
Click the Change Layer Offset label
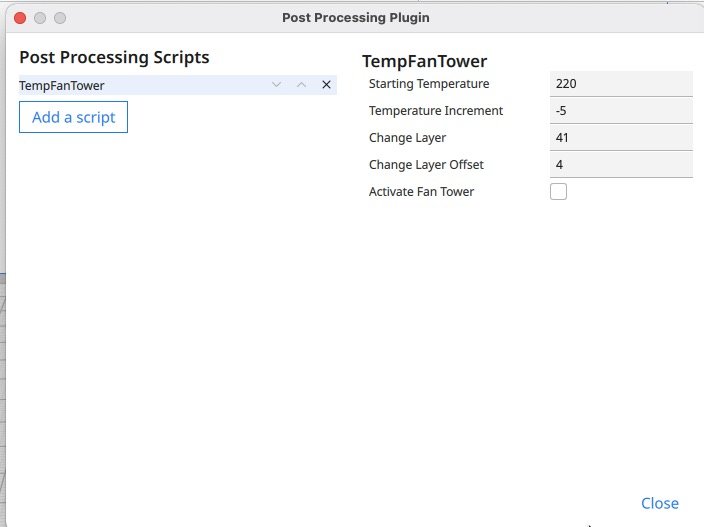(x=426, y=165)
